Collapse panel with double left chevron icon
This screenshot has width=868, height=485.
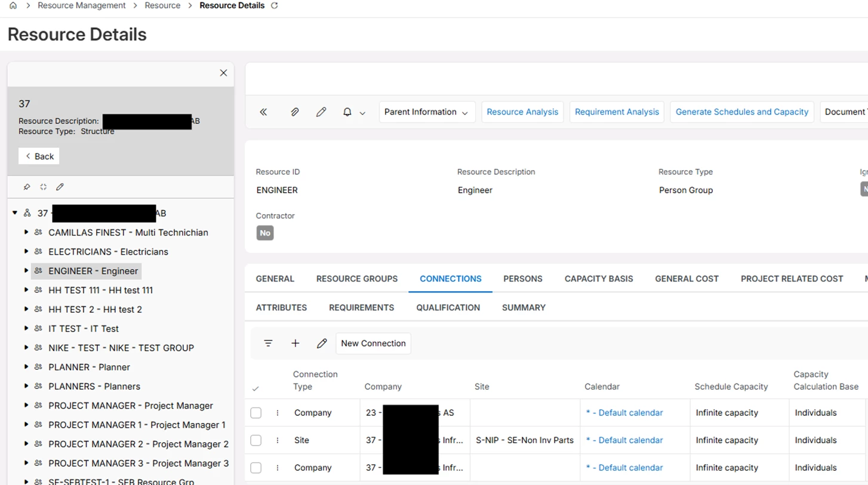pyautogui.click(x=263, y=112)
